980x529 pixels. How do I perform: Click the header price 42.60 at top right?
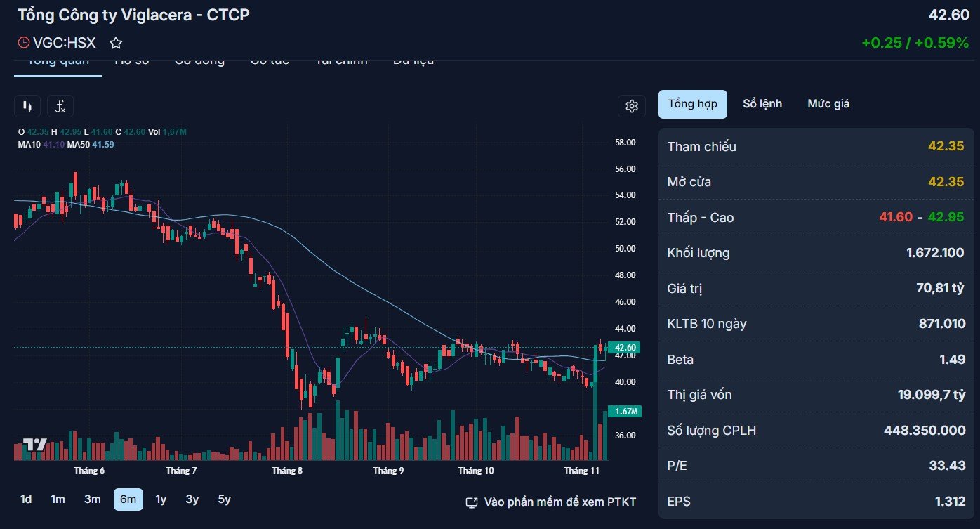coord(948,15)
